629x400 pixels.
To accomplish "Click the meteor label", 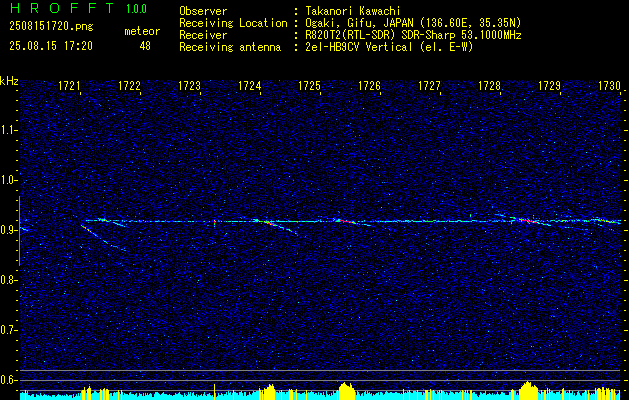I will point(142,31).
